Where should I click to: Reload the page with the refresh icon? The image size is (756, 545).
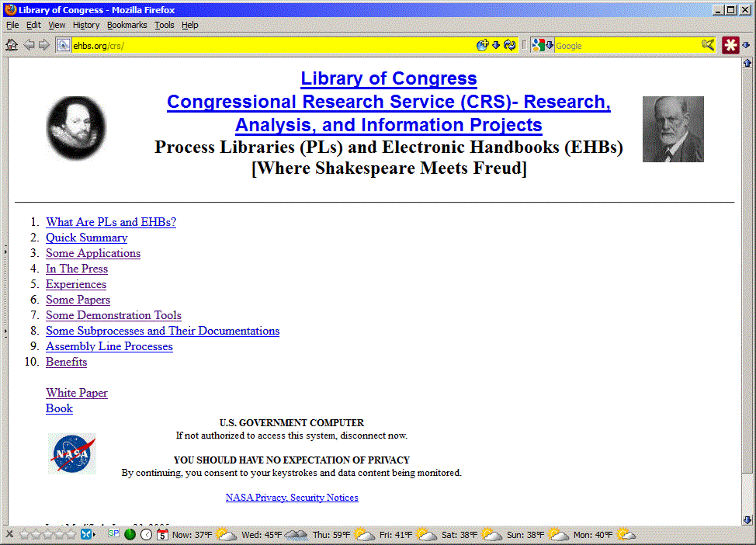click(x=510, y=45)
